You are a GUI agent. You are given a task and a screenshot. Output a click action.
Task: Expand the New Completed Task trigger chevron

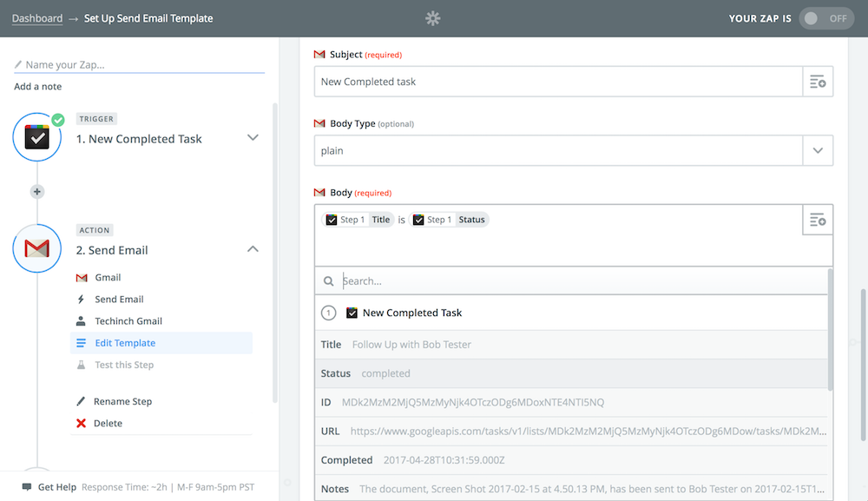(253, 138)
